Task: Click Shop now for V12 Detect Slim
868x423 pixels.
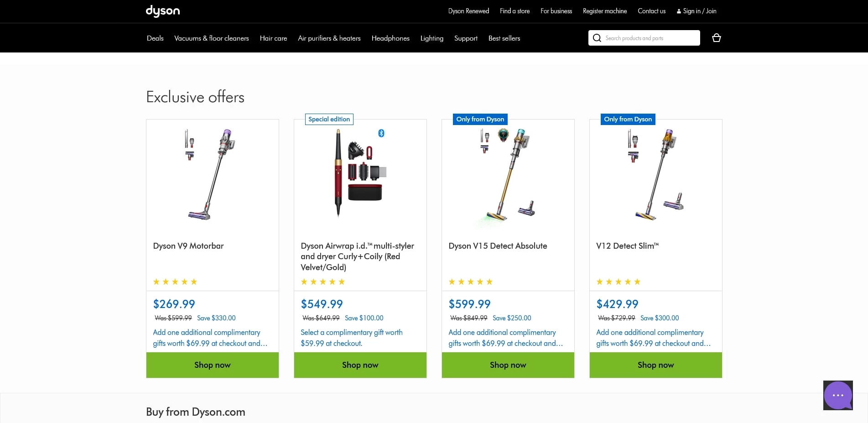Action: click(x=655, y=365)
